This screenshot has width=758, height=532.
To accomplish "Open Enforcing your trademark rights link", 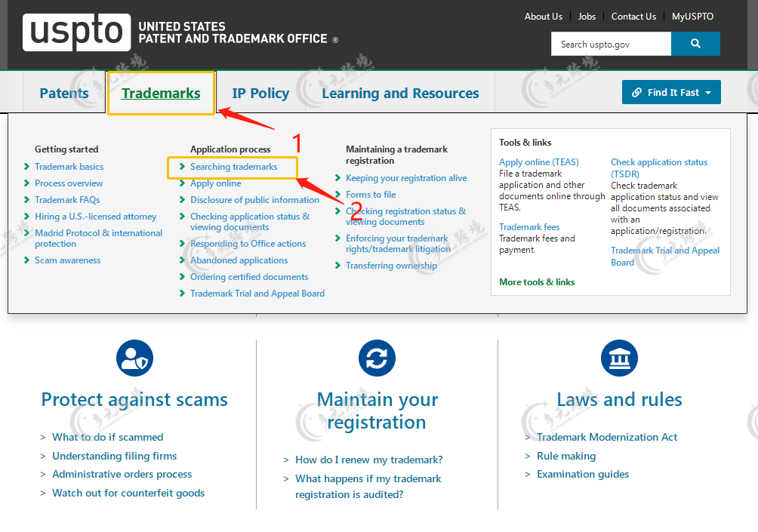I will click(398, 244).
